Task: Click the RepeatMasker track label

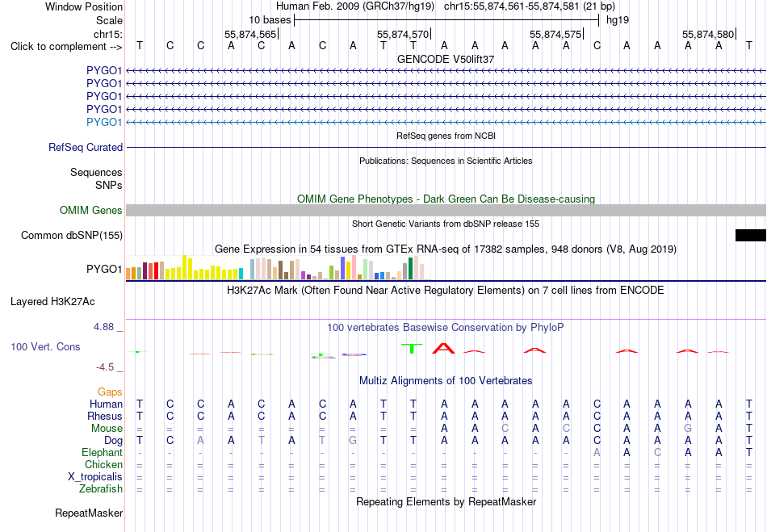Action: click(89, 513)
